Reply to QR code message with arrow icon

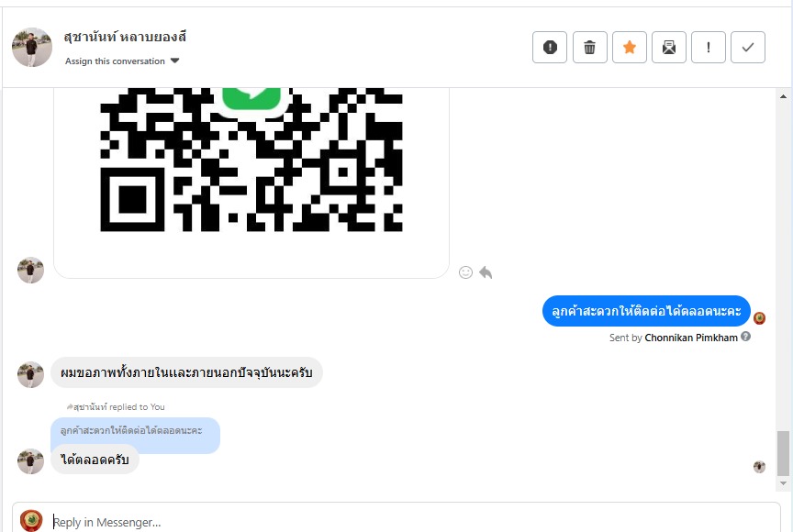click(x=486, y=272)
